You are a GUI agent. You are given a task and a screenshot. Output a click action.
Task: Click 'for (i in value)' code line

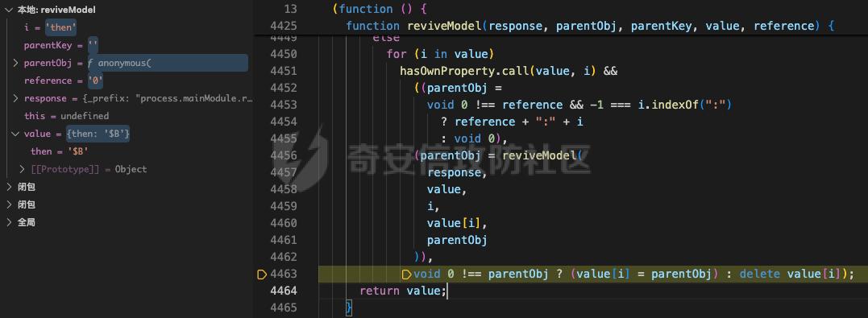click(x=439, y=54)
